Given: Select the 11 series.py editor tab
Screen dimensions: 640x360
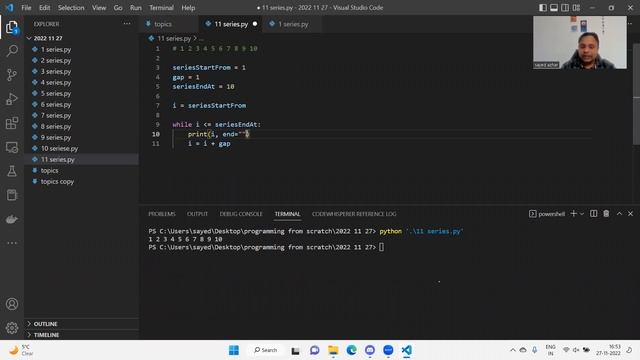Looking at the screenshot, I should (231, 24).
